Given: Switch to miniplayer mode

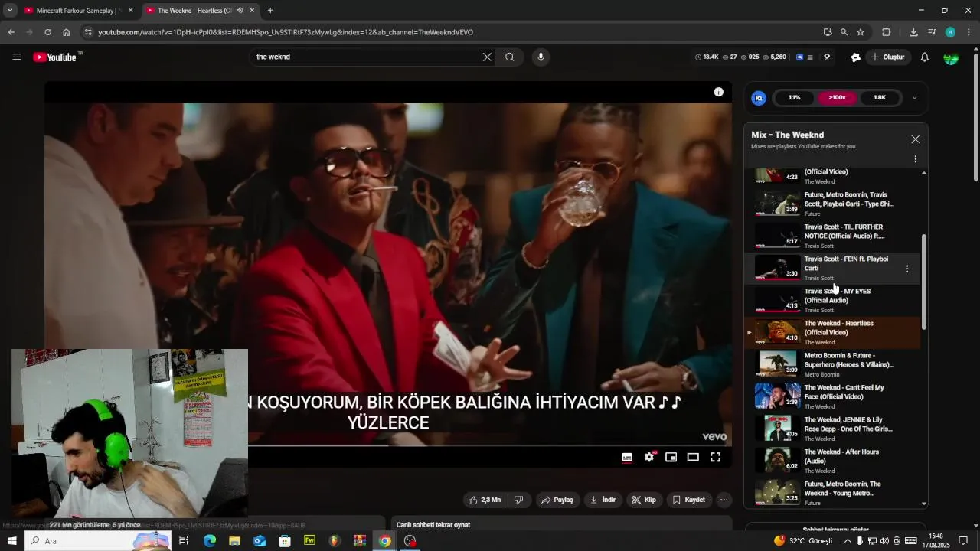Looking at the screenshot, I should pyautogui.click(x=671, y=457).
